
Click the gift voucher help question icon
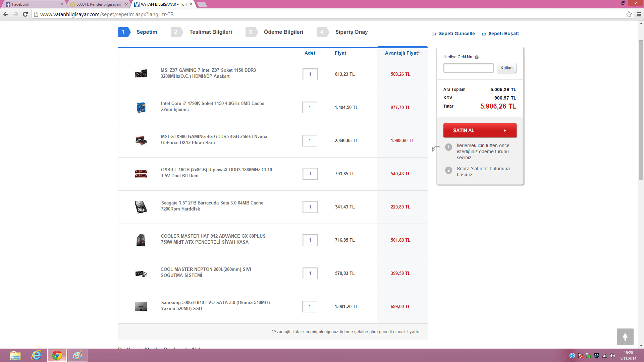point(477,57)
